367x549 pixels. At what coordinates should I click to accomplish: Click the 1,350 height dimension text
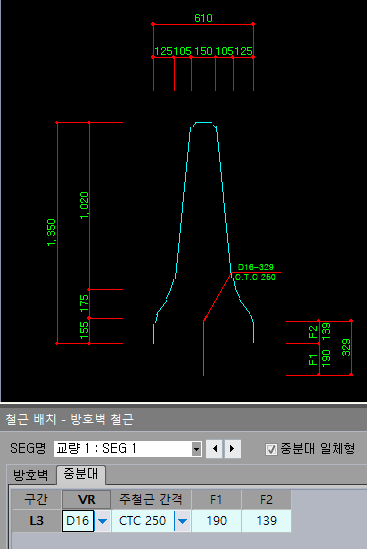[x=51, y=232]
